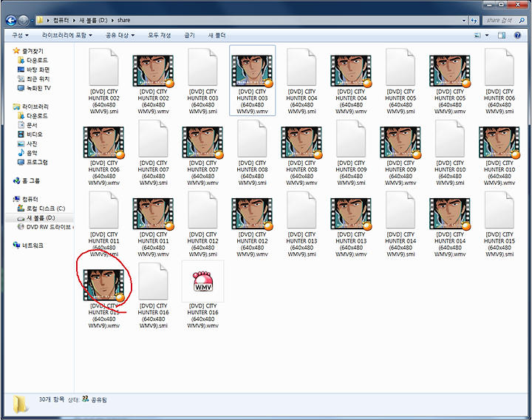The width and height of the screenshot is (532, 420).
Task: Select 로컬 디스크 (C:) drive
Action: pos(41,208)
